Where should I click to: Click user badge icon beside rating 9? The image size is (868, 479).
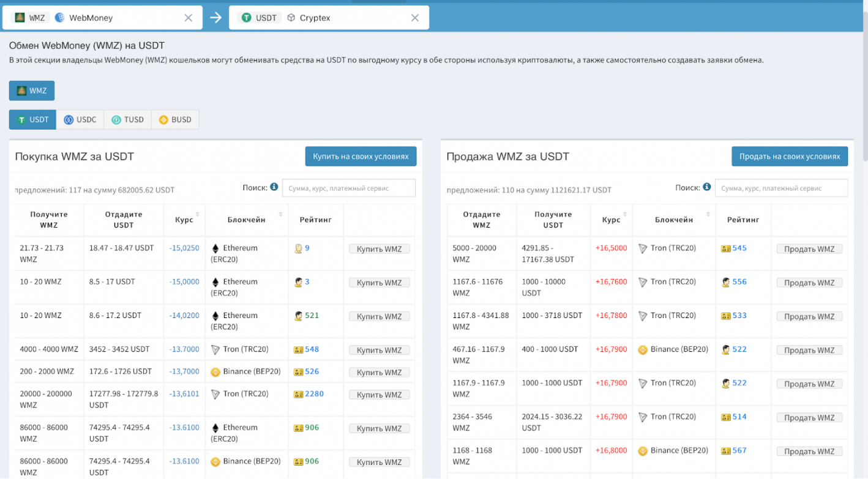[x=298, y=248]
